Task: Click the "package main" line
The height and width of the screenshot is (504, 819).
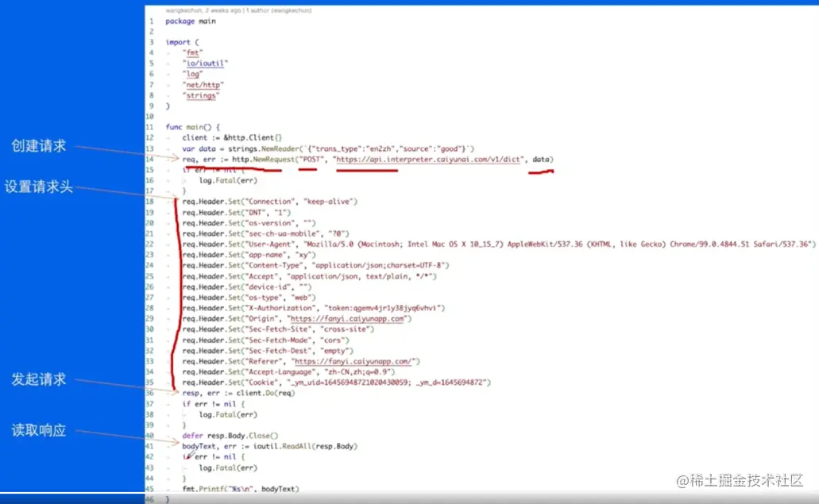Action: tap(190, 21)
